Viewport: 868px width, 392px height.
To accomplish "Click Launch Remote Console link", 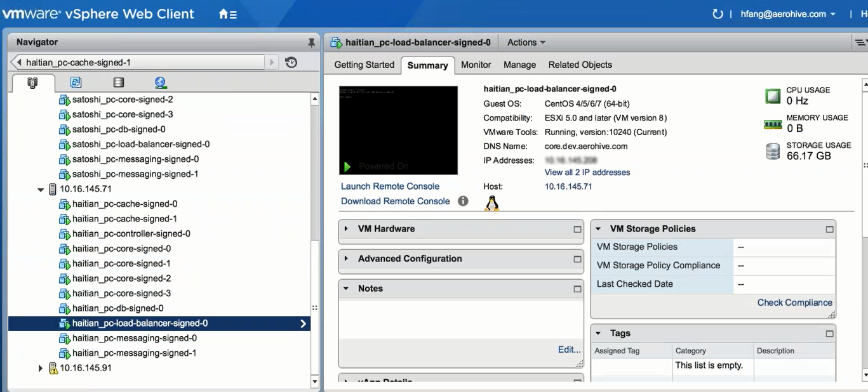I will (x=390, y=186).
